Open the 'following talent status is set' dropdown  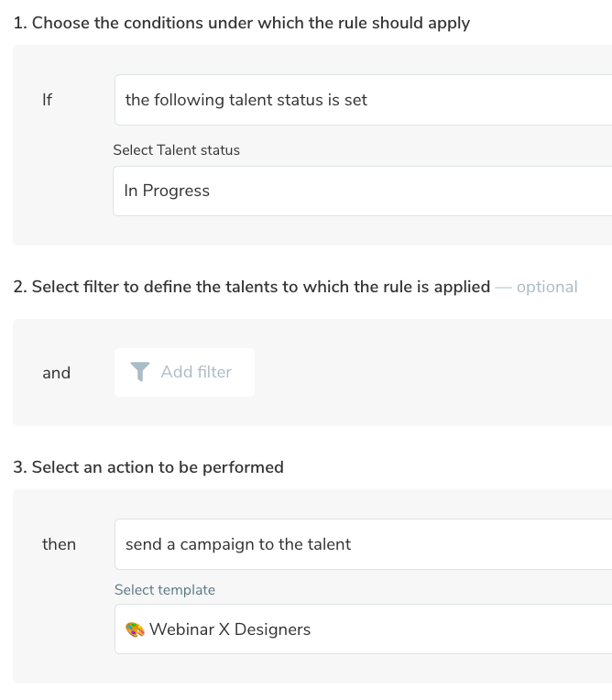click(x=363, y=100)
